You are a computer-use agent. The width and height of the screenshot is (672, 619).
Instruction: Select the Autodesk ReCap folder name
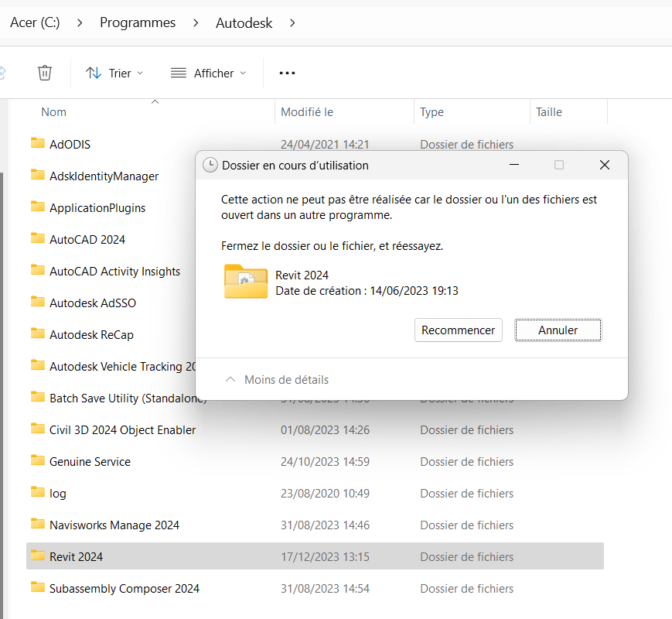coord(91,335)
